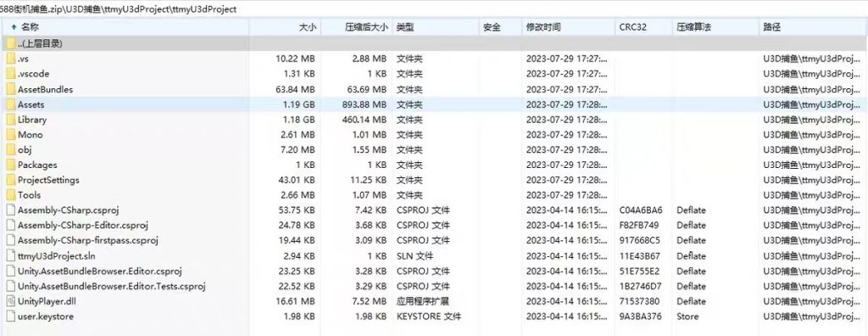Click the archive path address bar
Image resolution: width=868 pixels, height=336 pixels.
click(434, 9)
